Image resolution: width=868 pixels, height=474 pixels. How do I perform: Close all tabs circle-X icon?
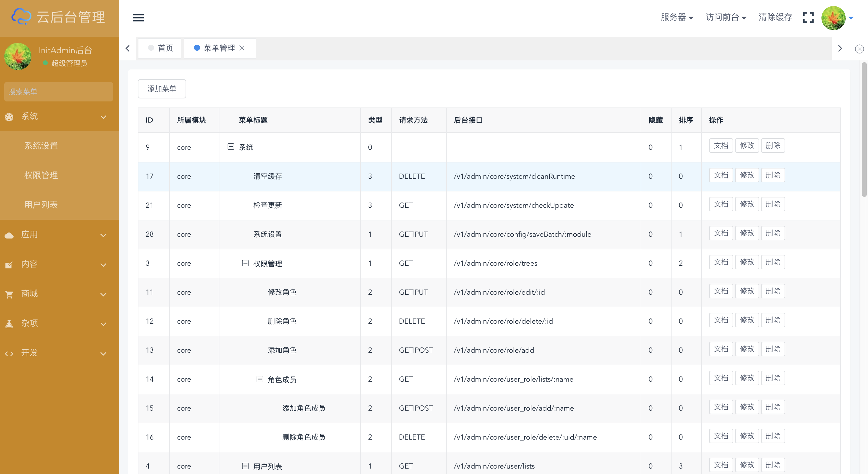coord(859,49)
